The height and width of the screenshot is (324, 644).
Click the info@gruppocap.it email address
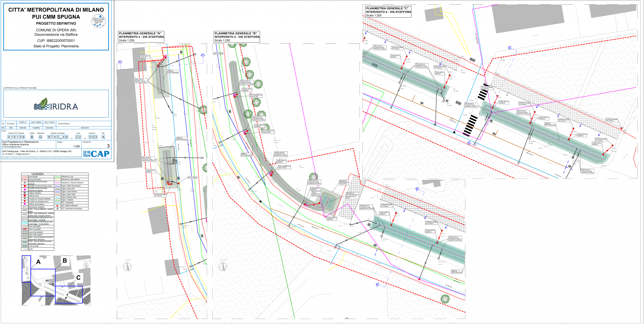click(x=22, y=154)
